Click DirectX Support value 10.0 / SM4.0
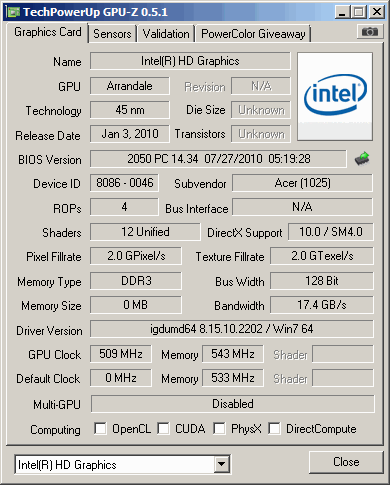390x485 pixels. point(331,232)
